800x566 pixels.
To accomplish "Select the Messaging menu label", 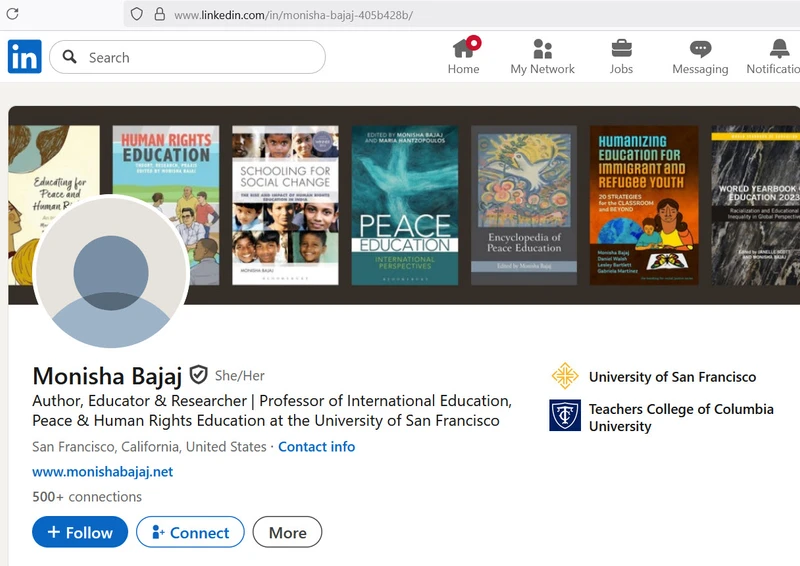I will pyautogui.click(x=701, y=69).
